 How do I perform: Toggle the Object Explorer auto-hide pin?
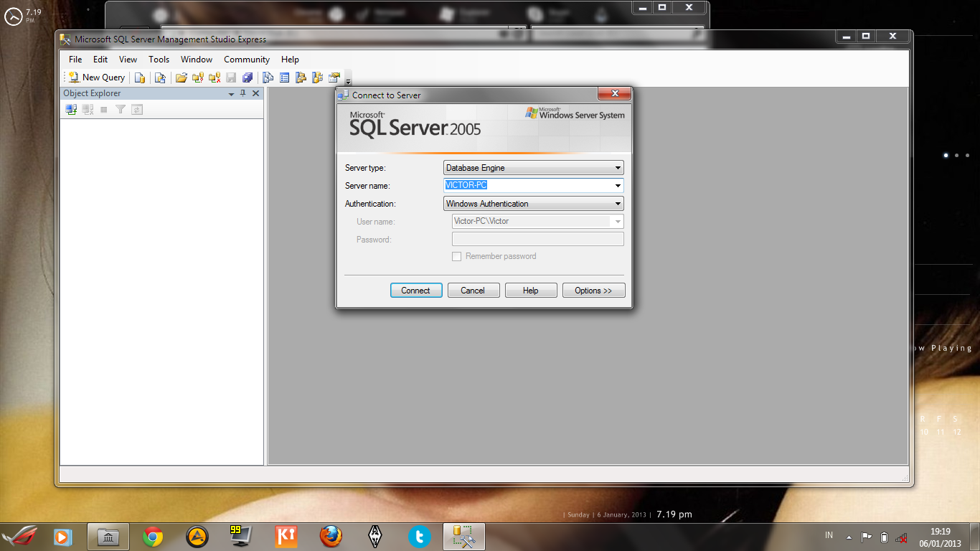(243, 93)
